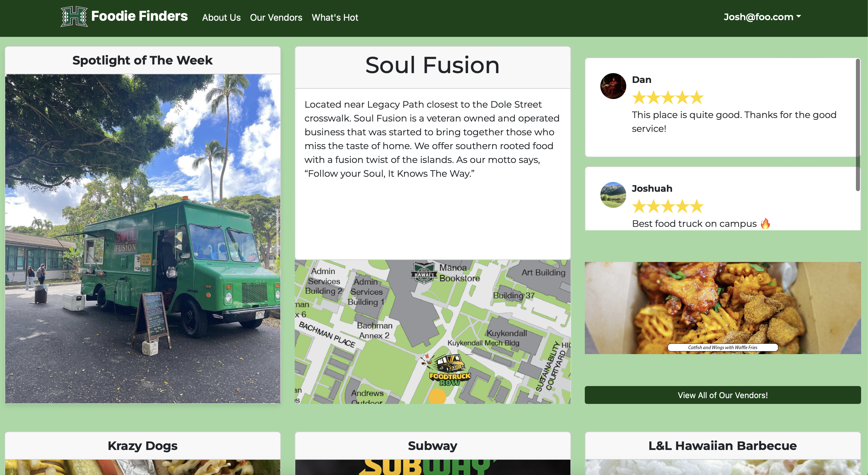Image resolution: width=868 pixels, height=475 pixels.
Task: Click the UH Manoa Bookstore map logo
Action: (424, 273)
